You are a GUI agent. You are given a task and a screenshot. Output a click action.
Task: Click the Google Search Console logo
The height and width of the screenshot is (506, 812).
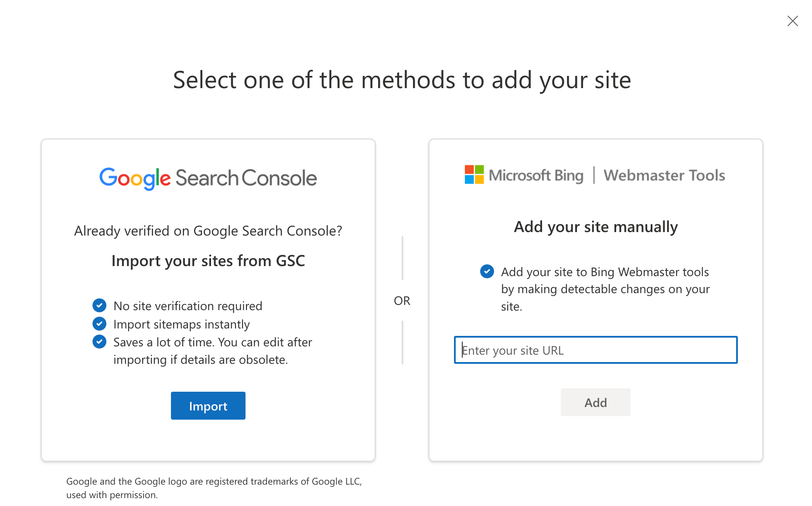(208, 178)
